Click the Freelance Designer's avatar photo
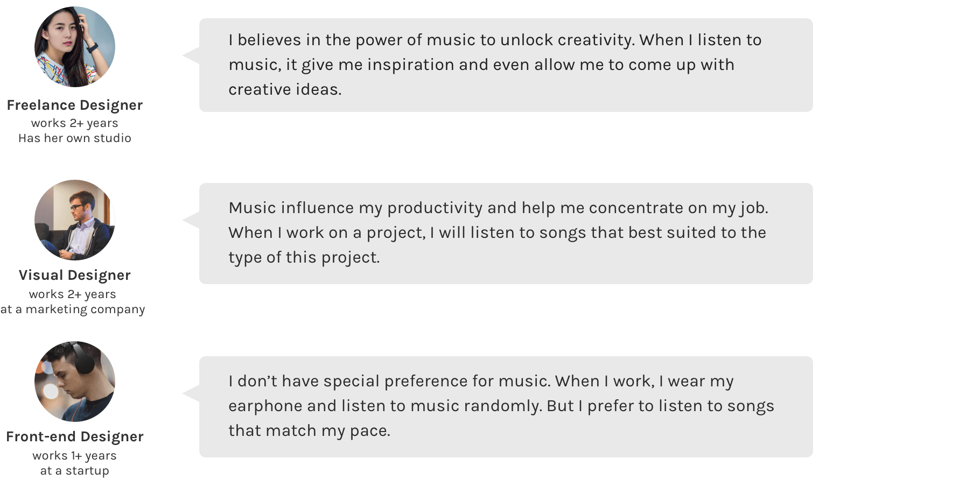 point(75,47)
